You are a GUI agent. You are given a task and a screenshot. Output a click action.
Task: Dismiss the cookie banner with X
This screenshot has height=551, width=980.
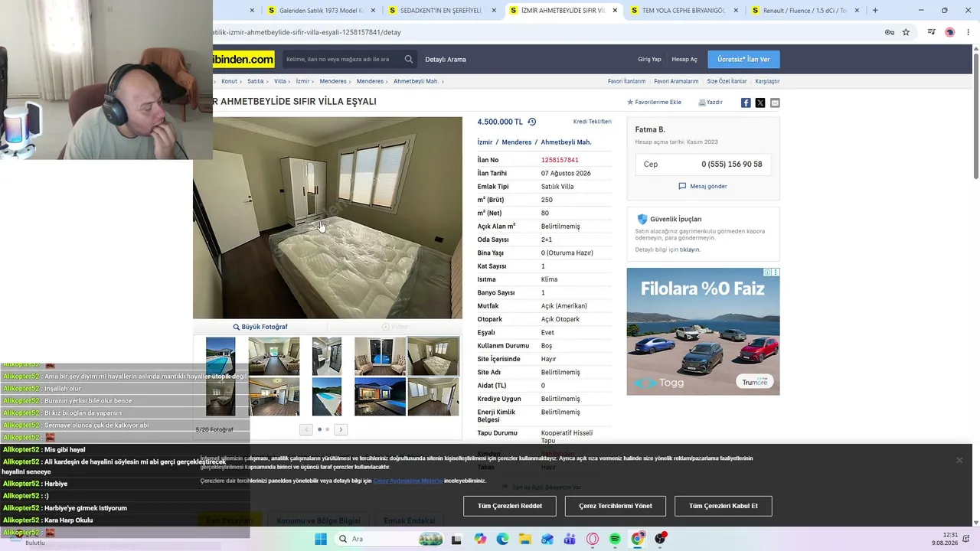pyautogui.click(x=959, y=460)
